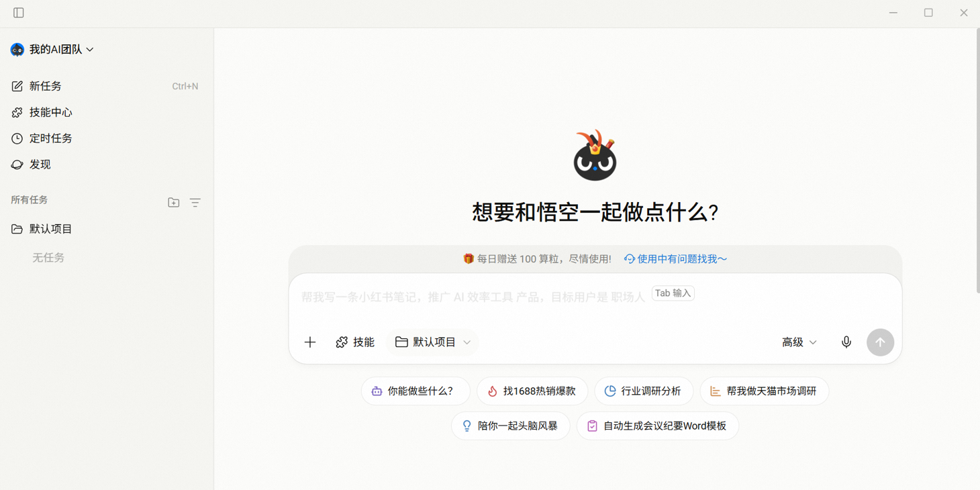Screen dimensions: 980x490
Task: Click the plus attachment icon in the input bar
Action: (309, 342)
